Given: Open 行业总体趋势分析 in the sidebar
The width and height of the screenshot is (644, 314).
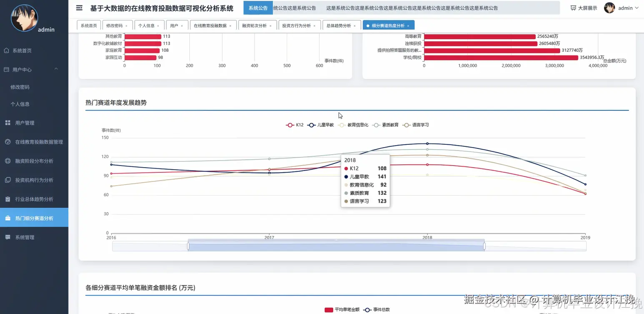Looking at the screenshot, I should (34, 199).
